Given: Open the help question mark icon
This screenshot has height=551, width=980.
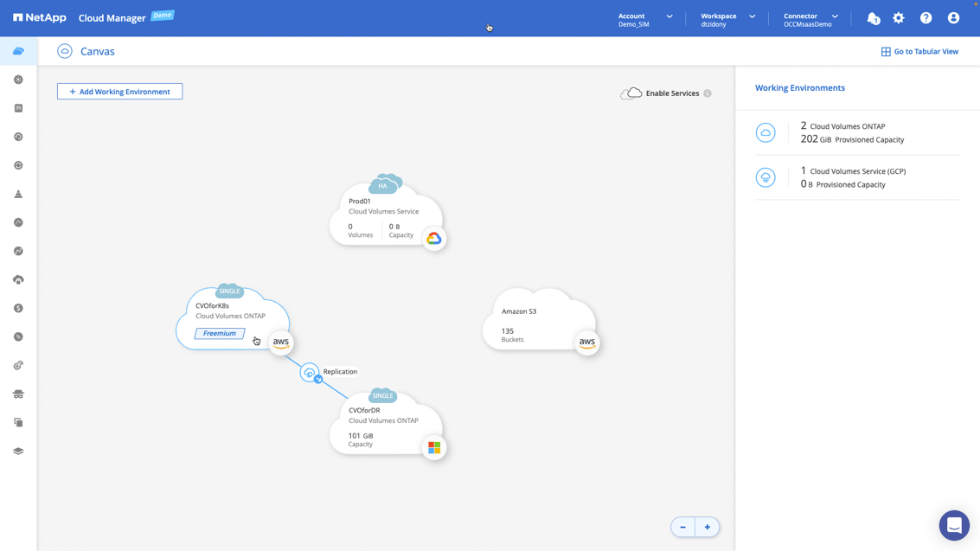Looking at the screenshot, I should pos(926,18).
